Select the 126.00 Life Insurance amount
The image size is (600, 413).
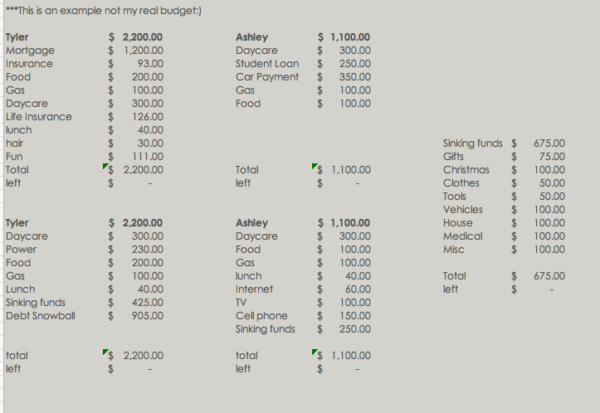click(x=149, y=115)
